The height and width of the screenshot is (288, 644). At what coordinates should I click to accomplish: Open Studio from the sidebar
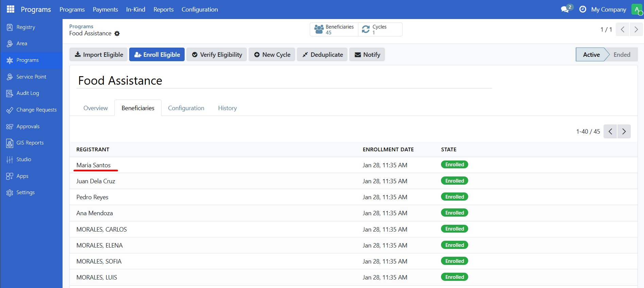[x=23, y=159]
